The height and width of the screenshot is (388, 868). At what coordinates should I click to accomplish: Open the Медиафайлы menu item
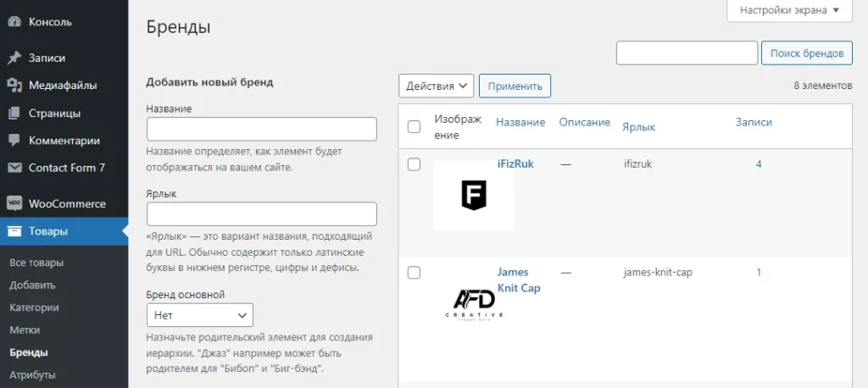coord(64,86)
